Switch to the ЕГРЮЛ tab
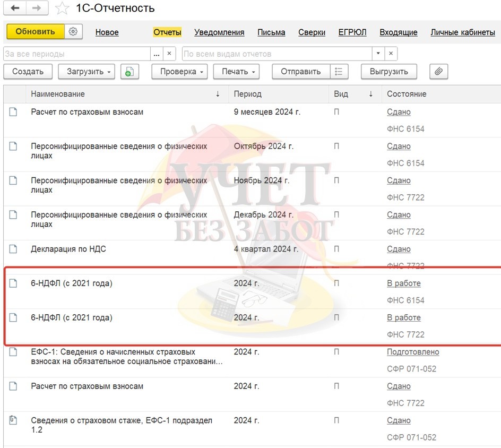The width and height of the screenshot is (501, 448). point(352,32)
